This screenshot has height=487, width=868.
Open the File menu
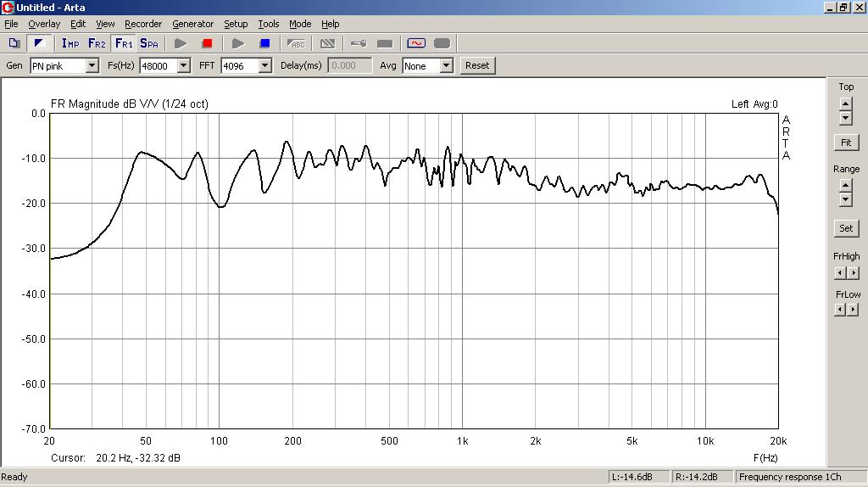pyautogui.click(x=11, y=24)
